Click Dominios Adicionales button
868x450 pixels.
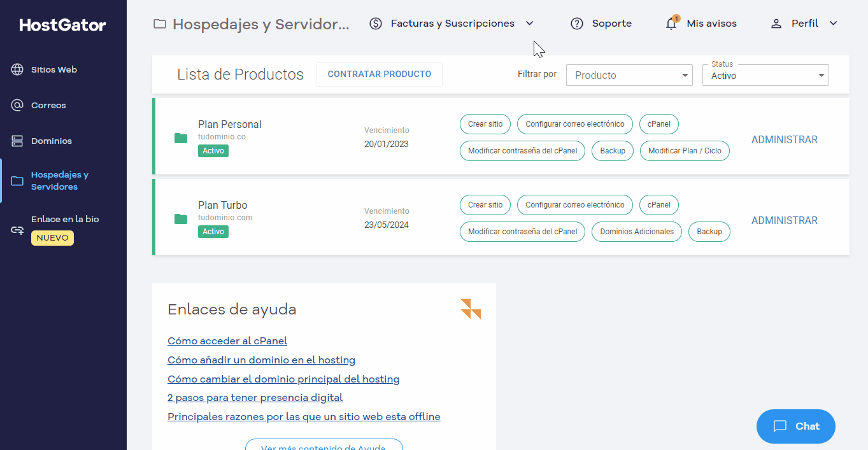pyautogui.click(x=637, y=232)
